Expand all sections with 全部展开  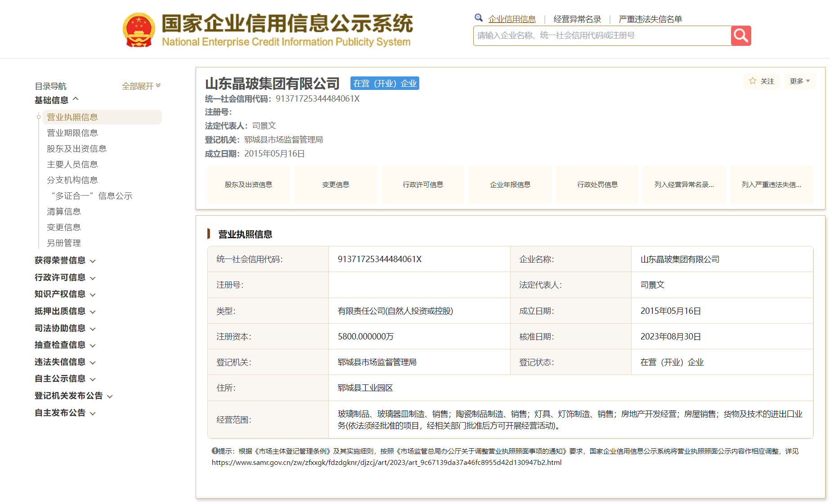tap(141, 86)
